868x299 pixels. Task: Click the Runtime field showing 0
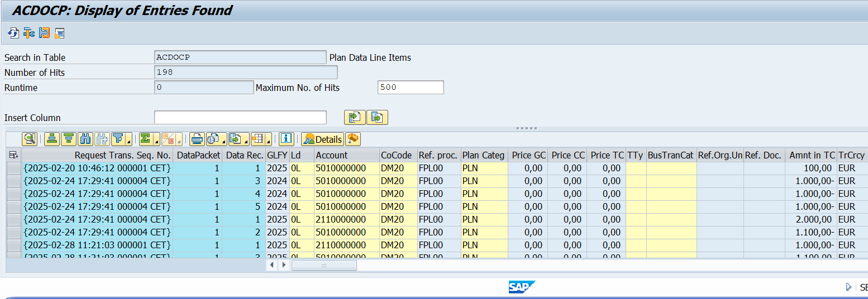point(204,88)
